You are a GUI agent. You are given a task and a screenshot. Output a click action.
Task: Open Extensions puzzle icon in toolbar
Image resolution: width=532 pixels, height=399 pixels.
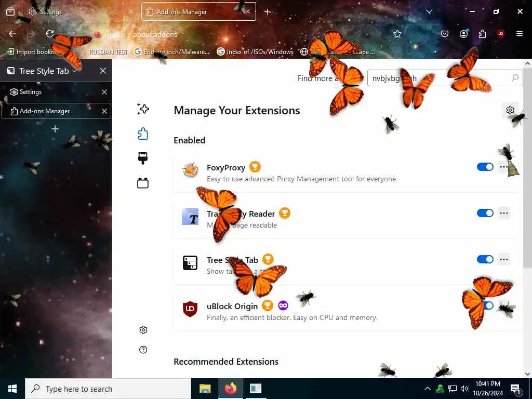pos(482,34)
